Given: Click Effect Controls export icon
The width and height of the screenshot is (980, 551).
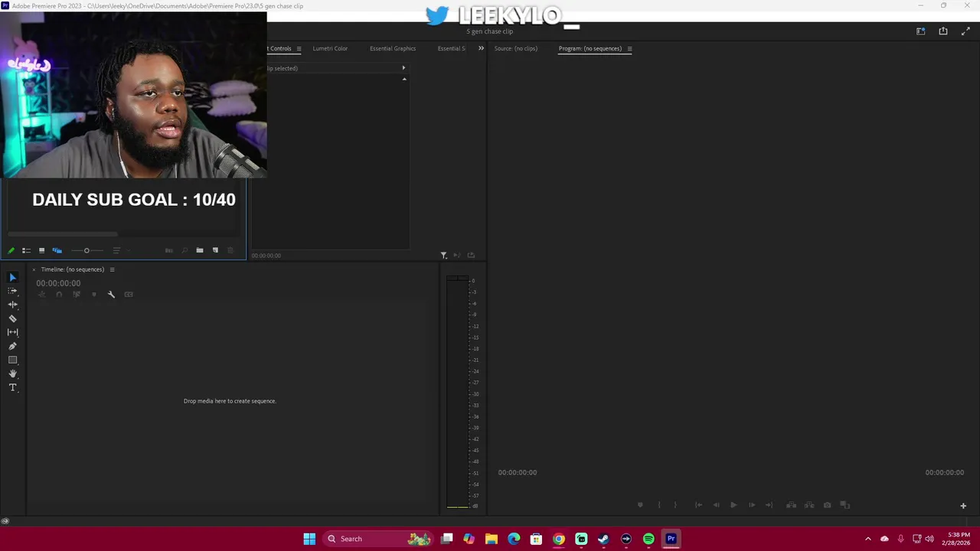Looking at the screenshot, I should coord(471,255).
